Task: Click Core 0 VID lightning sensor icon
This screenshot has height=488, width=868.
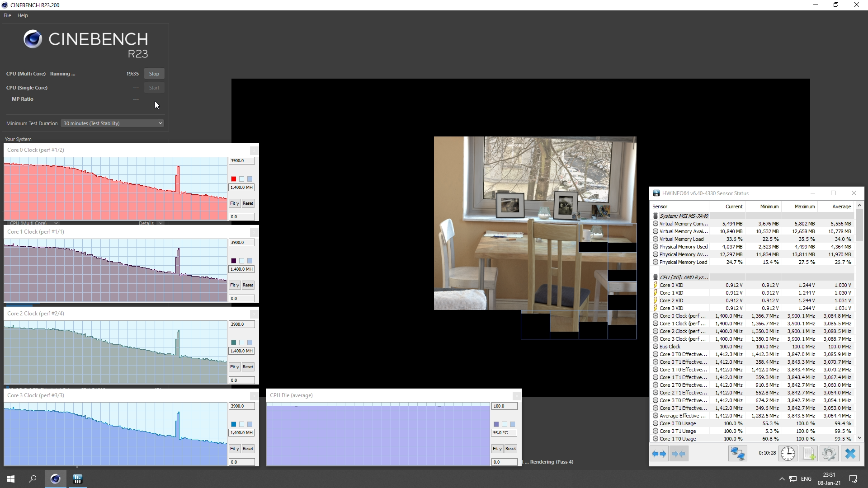Action: click(x=655, y=285)
